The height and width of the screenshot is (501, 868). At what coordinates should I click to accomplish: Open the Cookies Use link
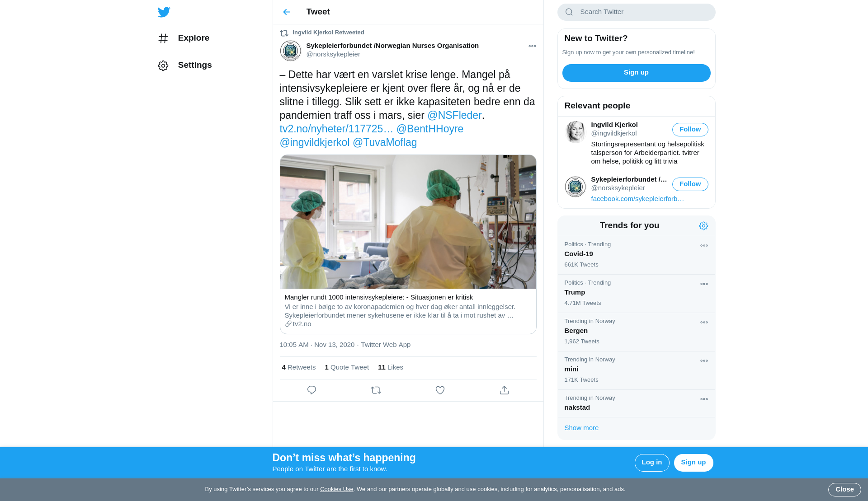pyautogui.click(x=336, y=489)
